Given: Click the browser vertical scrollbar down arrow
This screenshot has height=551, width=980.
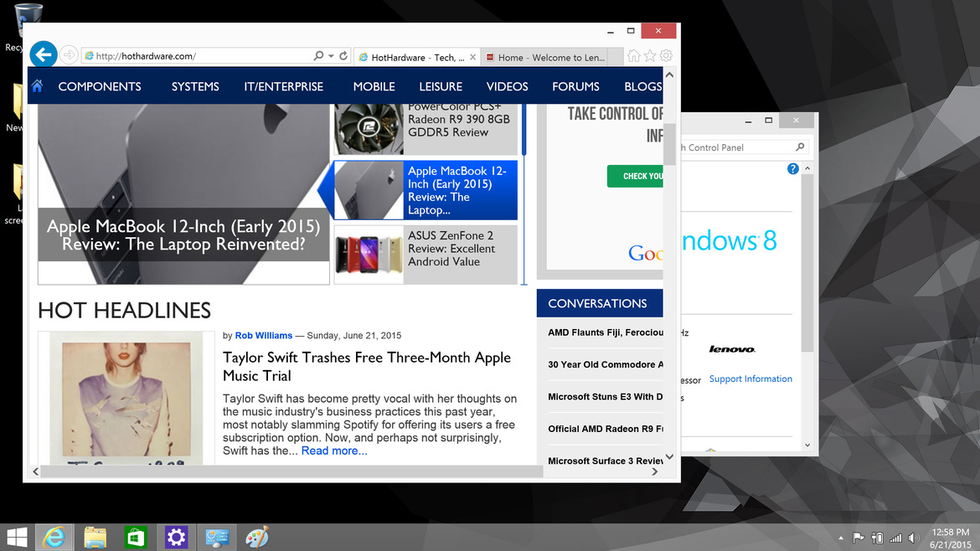Looking at the screenshot, I should pos(669,456).
